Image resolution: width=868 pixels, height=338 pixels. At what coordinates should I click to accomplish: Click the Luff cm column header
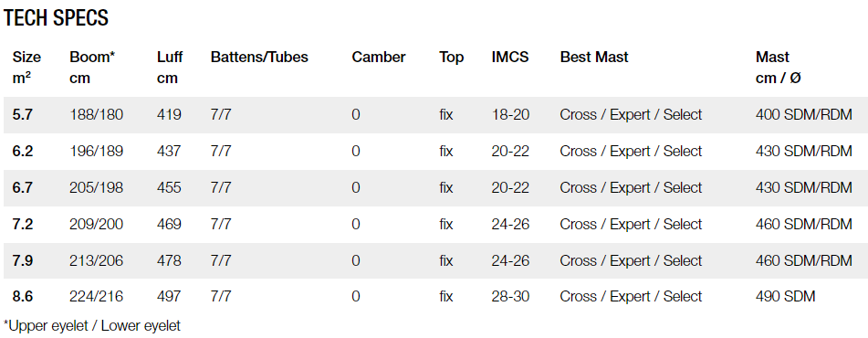click(170, 68)
